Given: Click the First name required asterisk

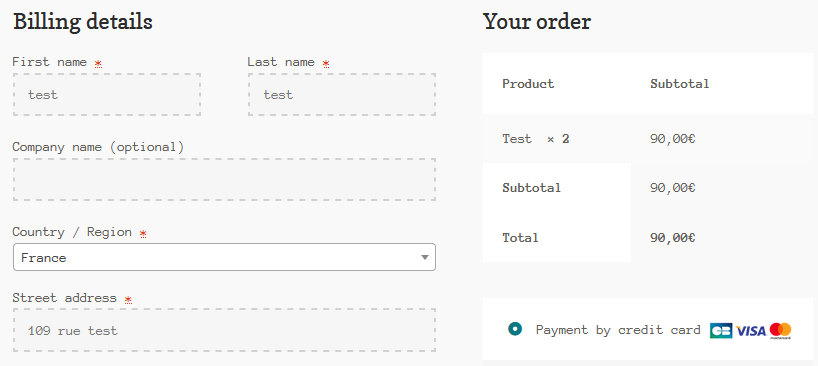Looking at the screenshot, I should pos(98,64).
